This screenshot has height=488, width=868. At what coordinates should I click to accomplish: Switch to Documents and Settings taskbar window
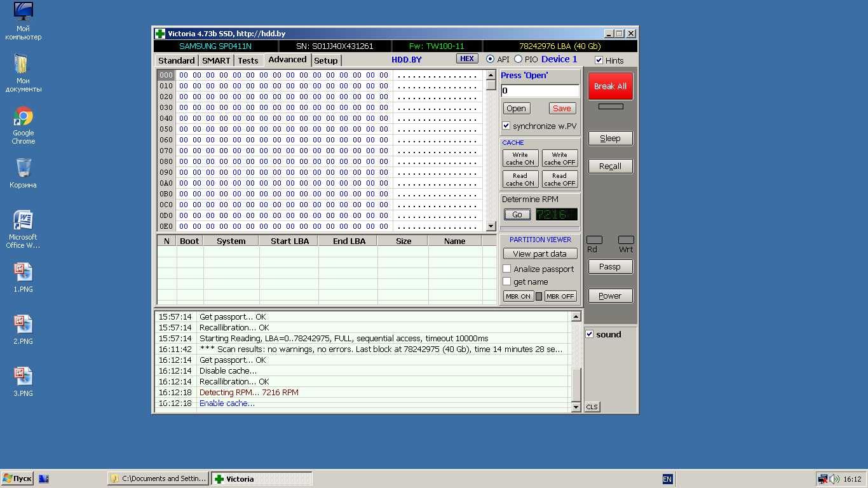(158, 478)
